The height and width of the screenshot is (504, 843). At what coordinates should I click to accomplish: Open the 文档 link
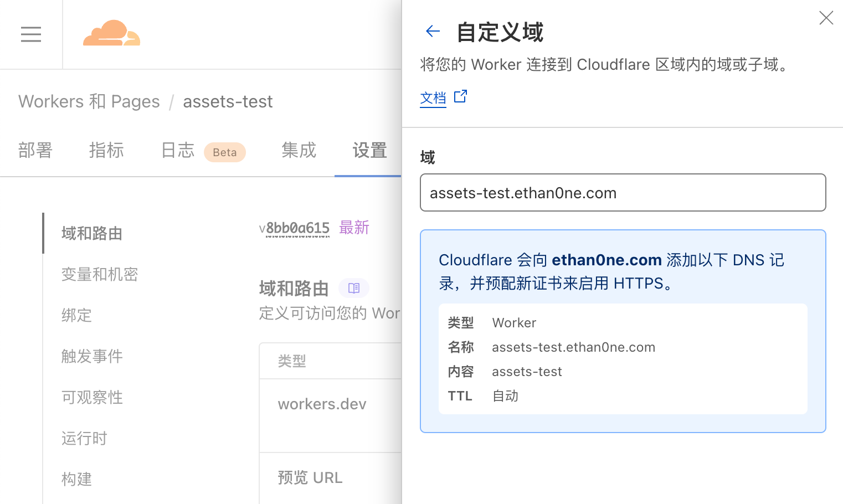433,98
